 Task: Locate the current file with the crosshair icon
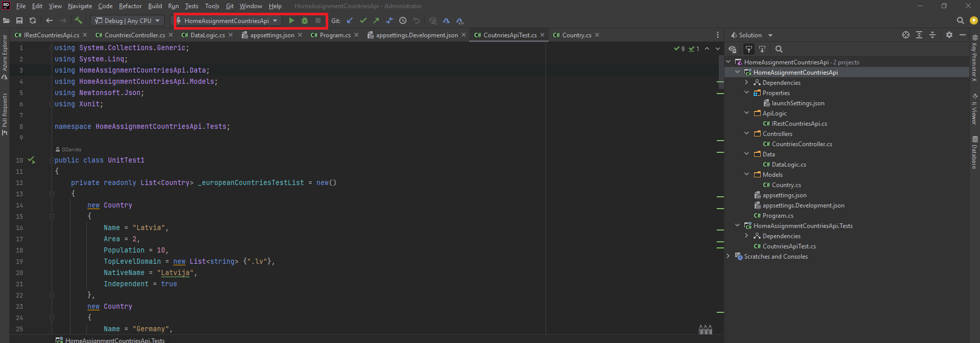[x=906, y=35]
